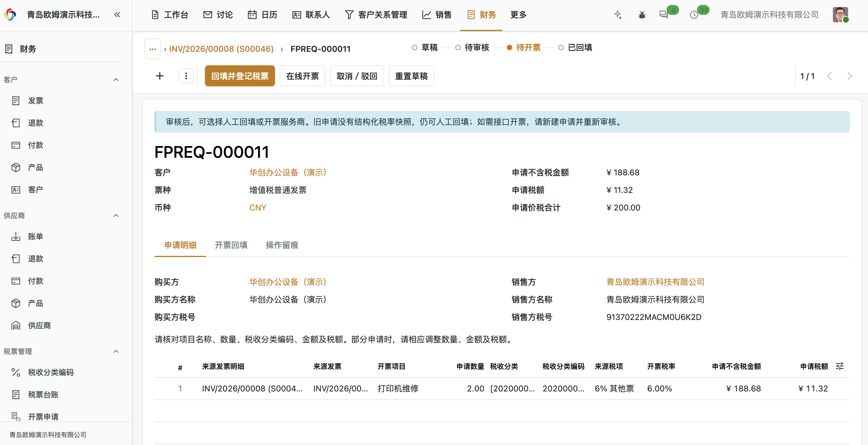This screenshot has height=445, width=868.
Task: Click the 取消 / 驳回 button
Action: (357, 76)
